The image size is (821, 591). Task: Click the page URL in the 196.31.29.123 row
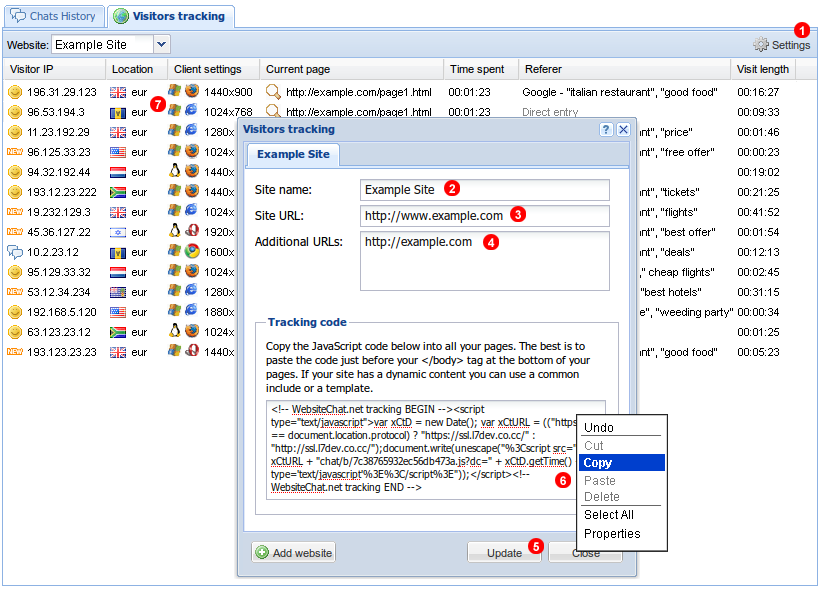[359, 92]
